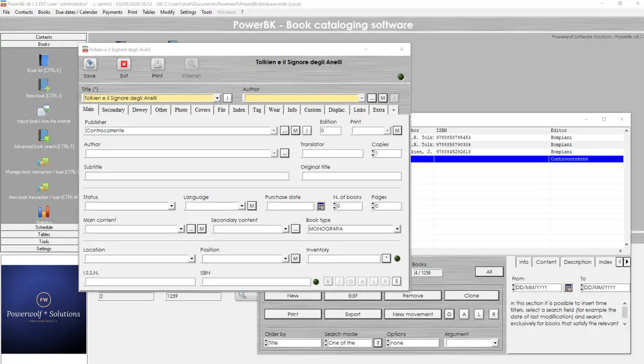Image resolution: width=644 pixels, height=364 pixels.
Task: Click the Clone button
Action: point(472,295)
